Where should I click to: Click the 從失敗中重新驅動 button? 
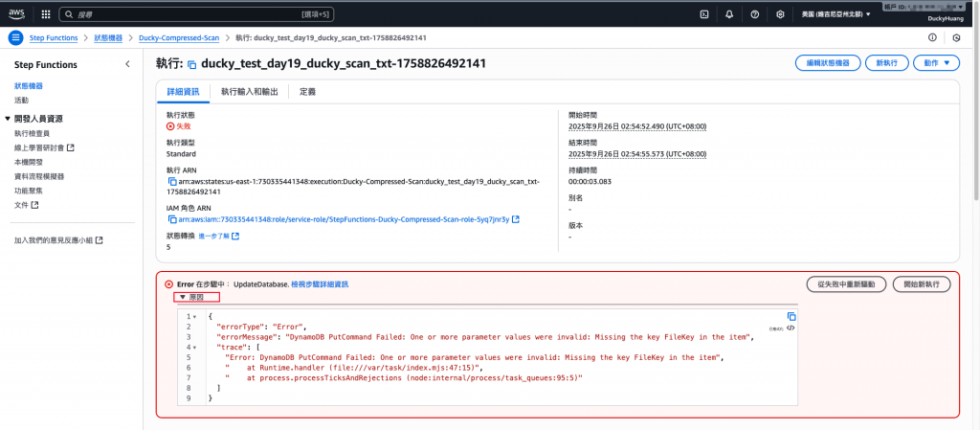pyautogui.click(x=847, y=283)
